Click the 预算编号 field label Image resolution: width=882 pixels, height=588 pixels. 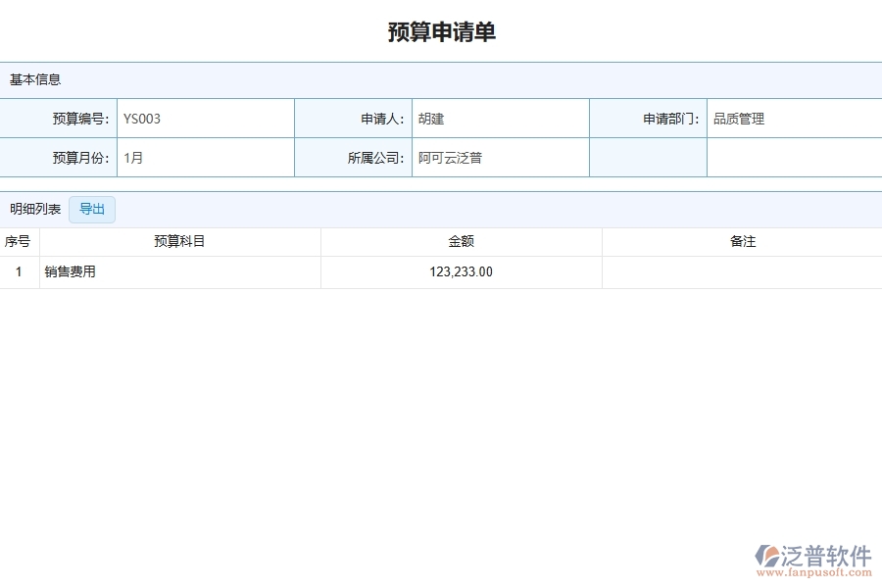click(x=81, y=118)
